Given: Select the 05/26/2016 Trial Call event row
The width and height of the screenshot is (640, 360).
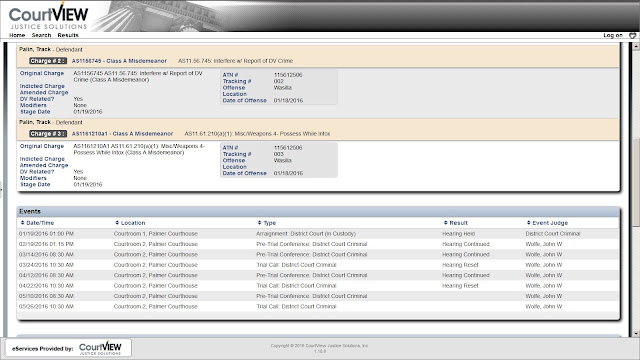Looking at the screenshot, I should click(x=318, y=307).
